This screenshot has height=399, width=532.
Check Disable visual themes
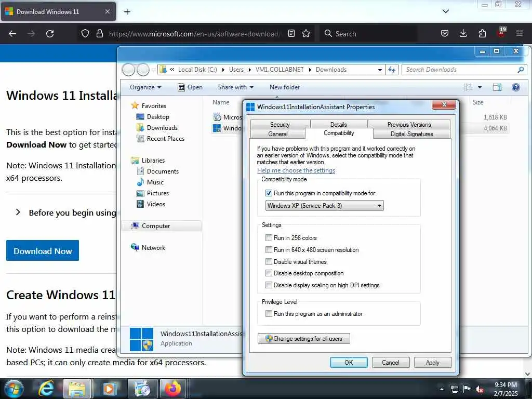click(269, 262)
